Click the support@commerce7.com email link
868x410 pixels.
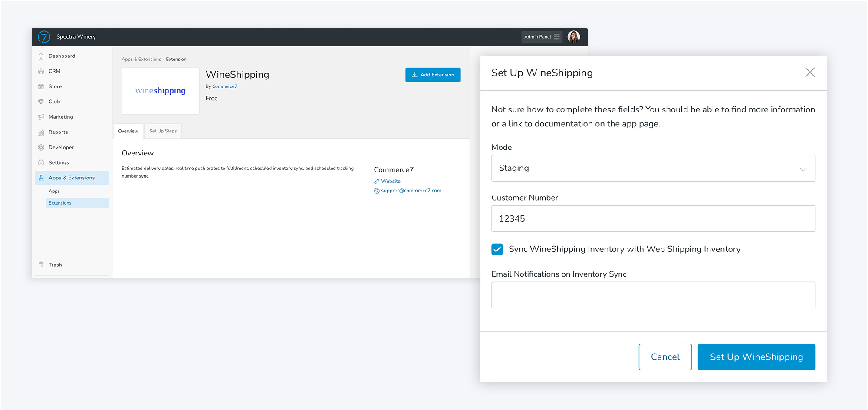click(411, 191)
